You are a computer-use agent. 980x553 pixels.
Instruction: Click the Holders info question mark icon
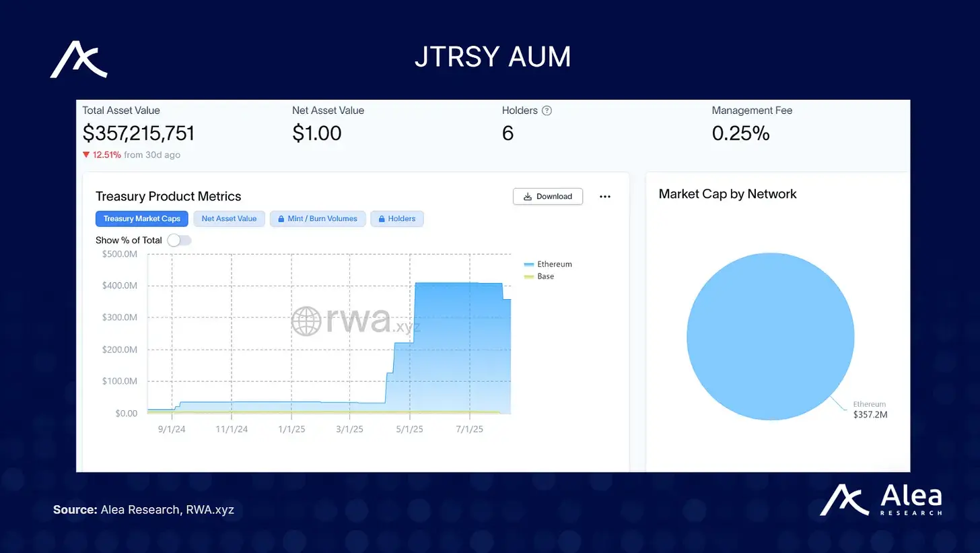click(x=547, y=110)
